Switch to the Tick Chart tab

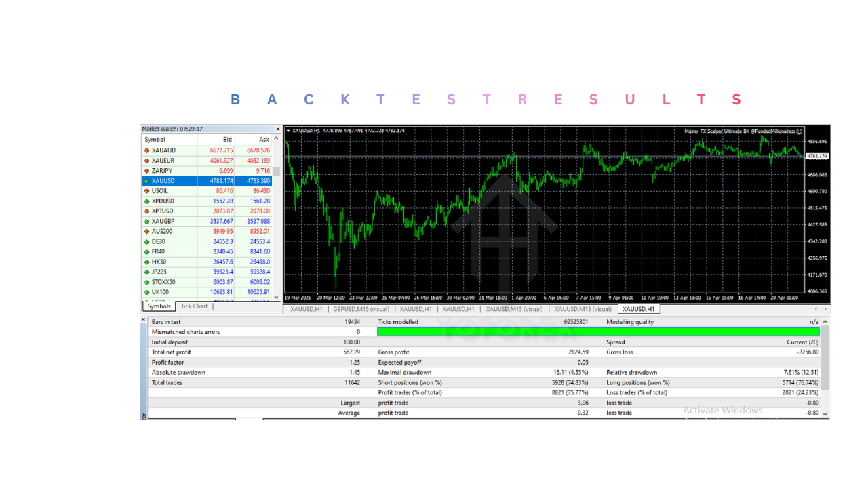(x=193, y=306)
